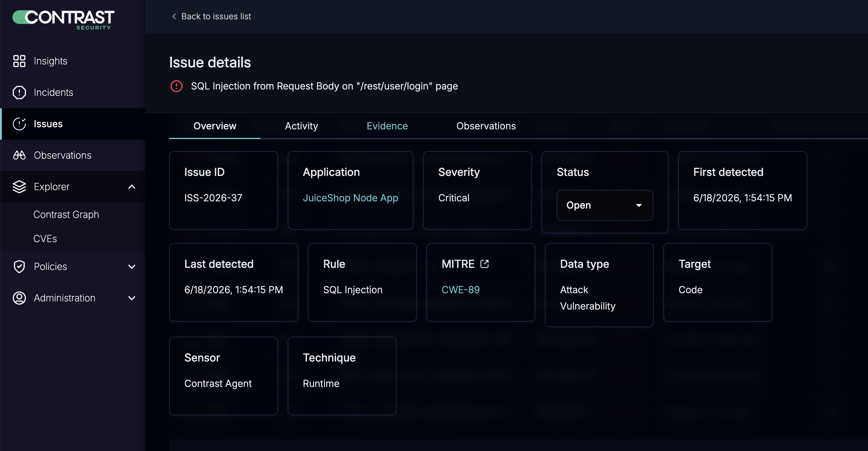The width and height of the screenshot is (868, 451).
Task: Click the Rule value SQL Injection
Action: click(x=352, y=290)
